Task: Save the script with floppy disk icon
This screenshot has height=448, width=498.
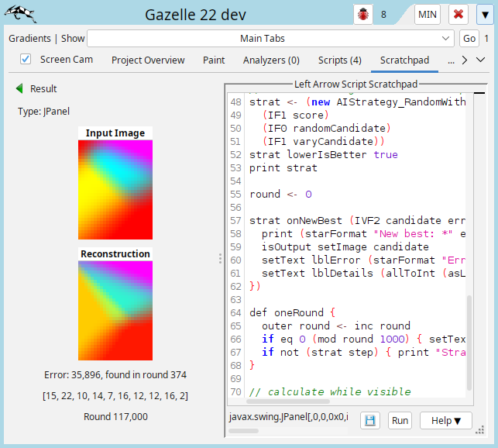Action: [x=370, y=420]
